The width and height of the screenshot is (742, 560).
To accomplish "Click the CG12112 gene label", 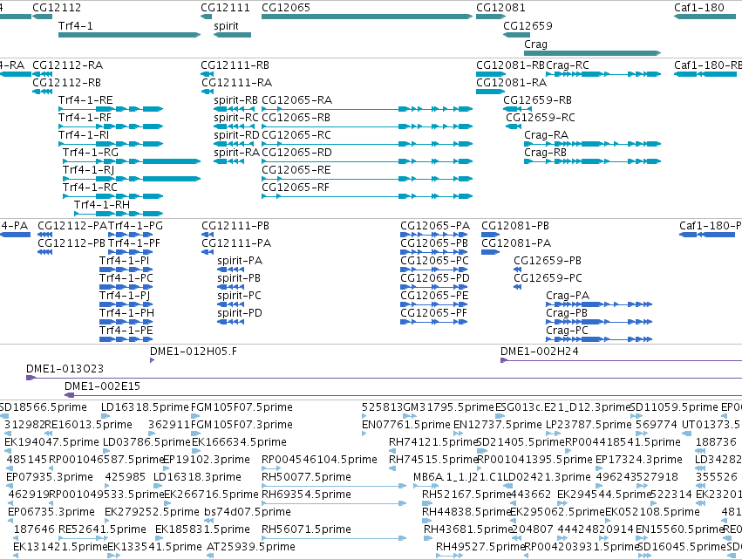I will 57,8.
